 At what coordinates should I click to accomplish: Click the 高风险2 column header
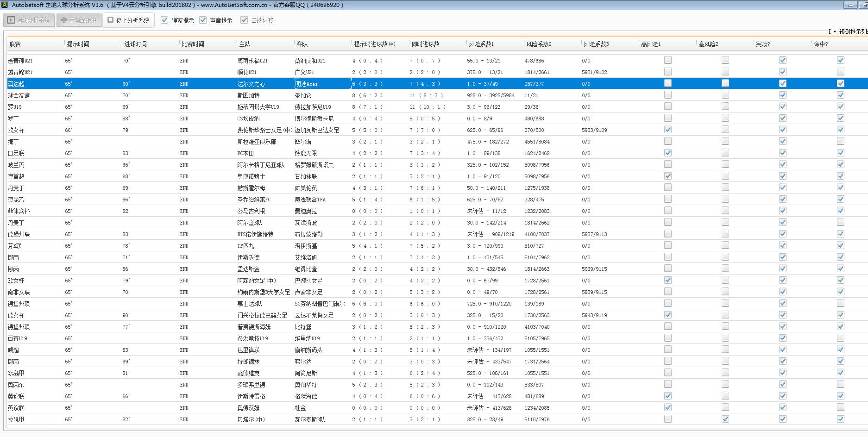point(708,44)
